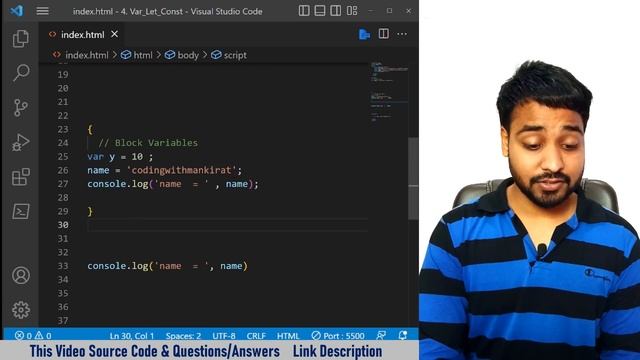
Task: Click the '// Block Variables' comment
Action: pyautogui.click(x=148, y=143)
